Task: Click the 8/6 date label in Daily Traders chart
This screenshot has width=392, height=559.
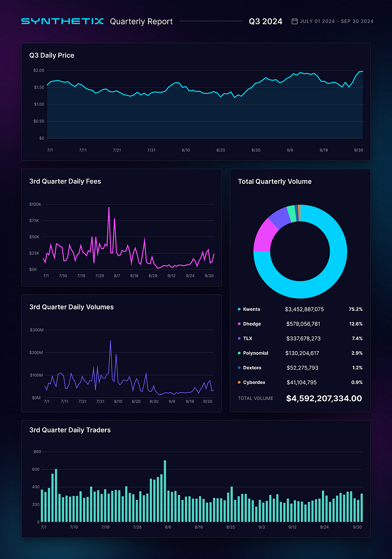Action: pyautogui.click(x=168, y=527)
